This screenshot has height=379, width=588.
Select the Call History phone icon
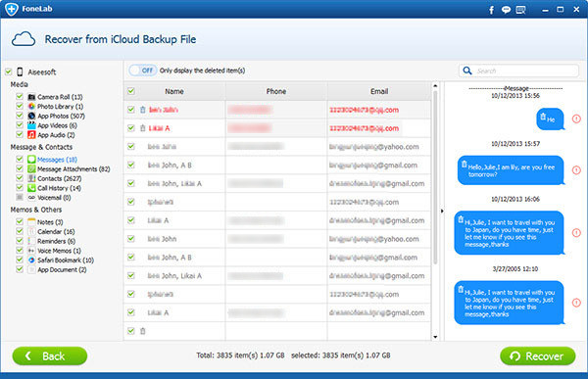31,188
